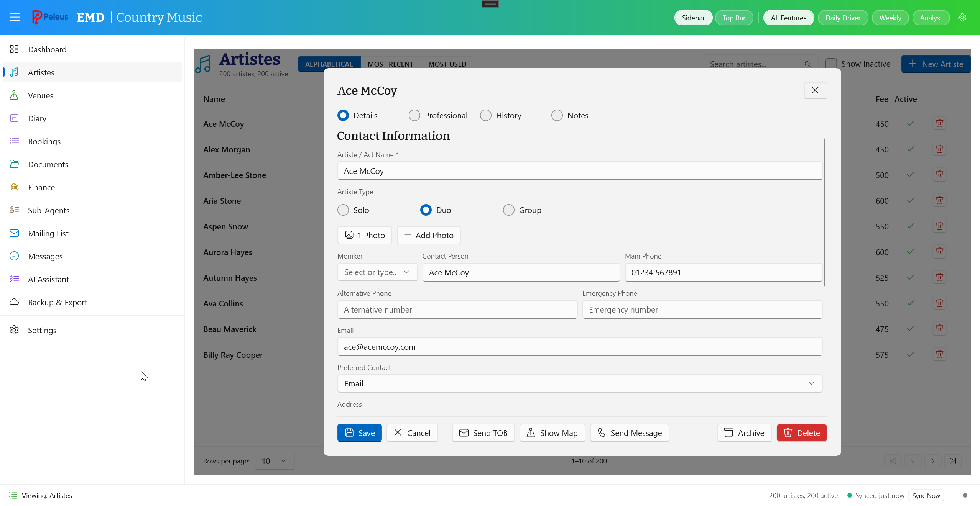Open the settings gear in the top bar
980x506 pixels.
963,17
